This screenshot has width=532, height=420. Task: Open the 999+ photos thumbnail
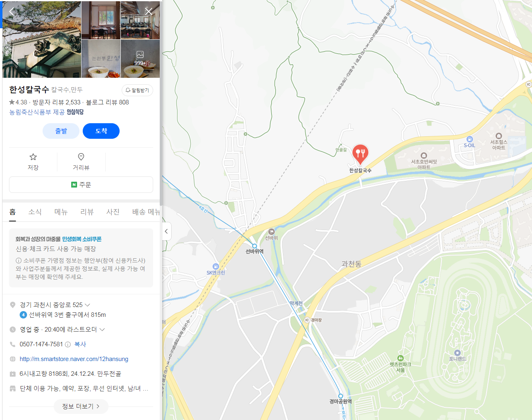(x=140, y=59)
